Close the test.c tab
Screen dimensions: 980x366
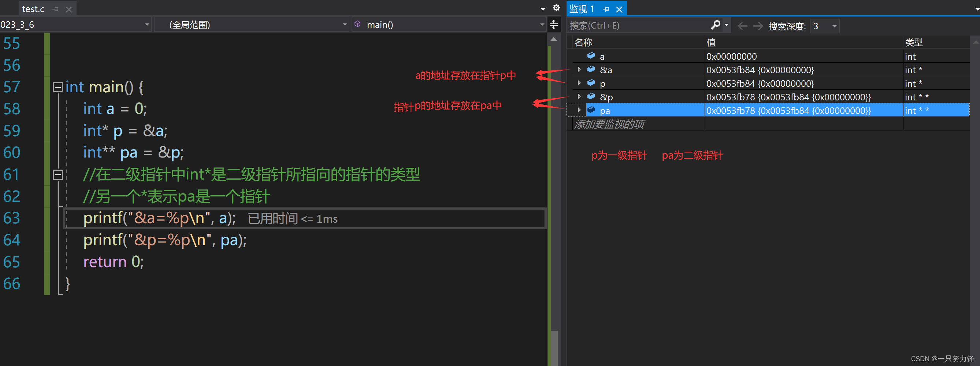pos(69,9)
